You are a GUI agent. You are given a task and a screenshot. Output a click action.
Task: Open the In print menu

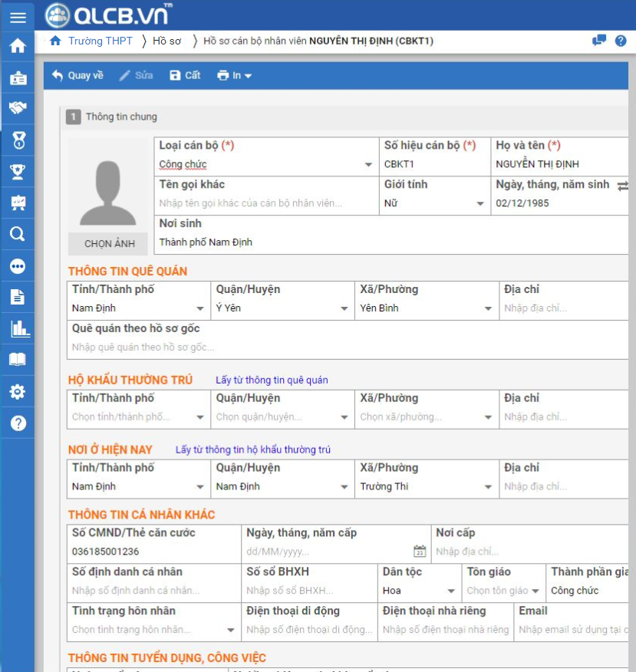235,75
